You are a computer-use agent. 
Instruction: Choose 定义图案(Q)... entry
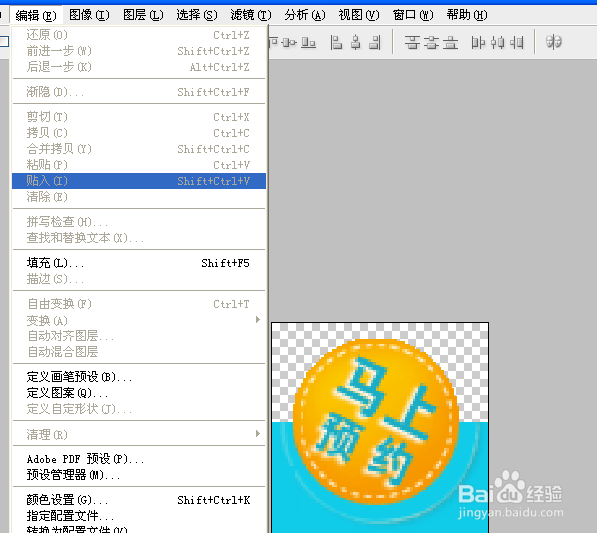pos(139,393)
